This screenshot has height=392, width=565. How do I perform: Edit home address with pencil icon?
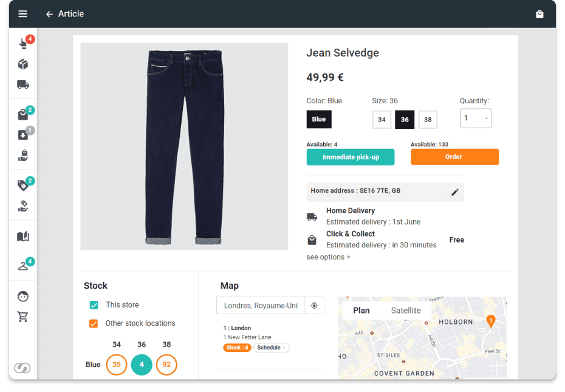454,192
